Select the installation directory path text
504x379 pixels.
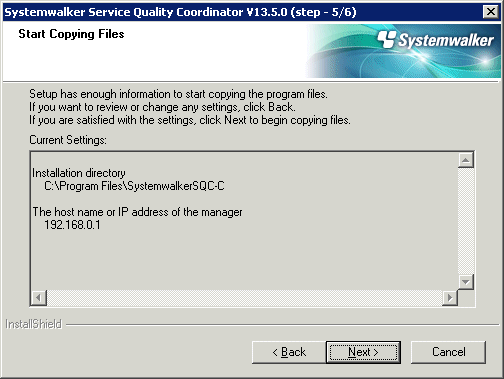coord(134,186)
